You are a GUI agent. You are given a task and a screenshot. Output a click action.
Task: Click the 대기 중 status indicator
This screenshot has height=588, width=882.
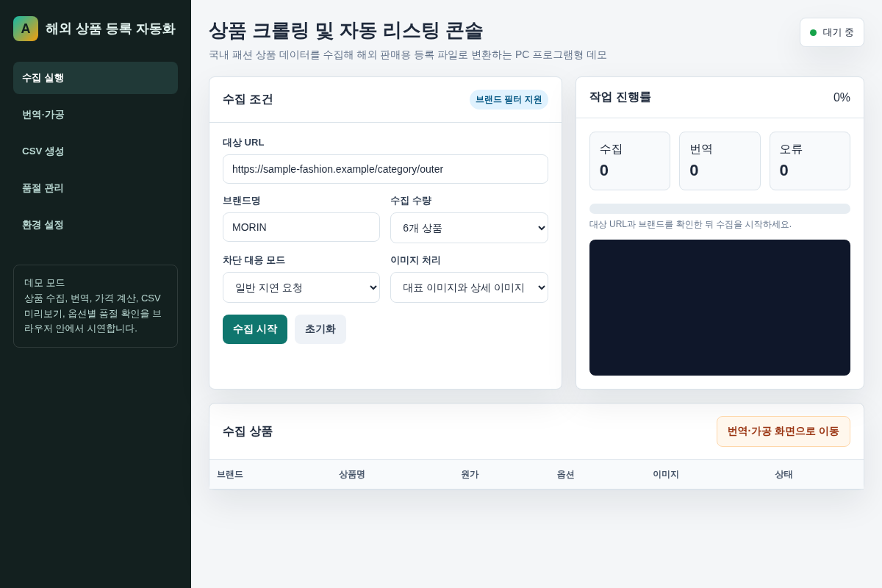click(x=832, y=32)
